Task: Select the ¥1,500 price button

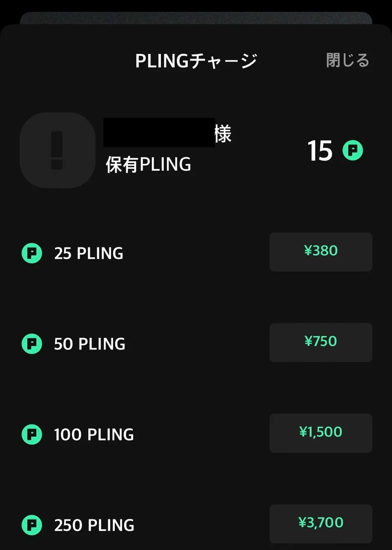Action: [x=321, y=433]
